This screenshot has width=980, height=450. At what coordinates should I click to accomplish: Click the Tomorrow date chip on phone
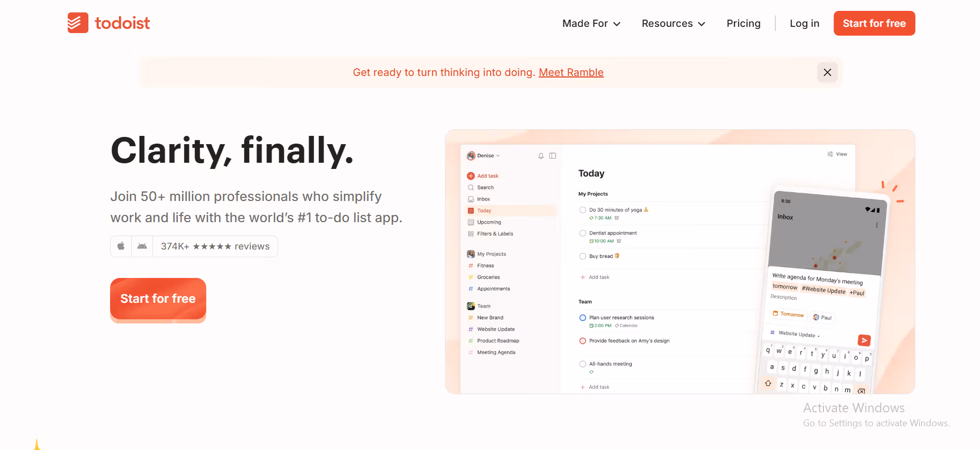[x=788, y=314]
